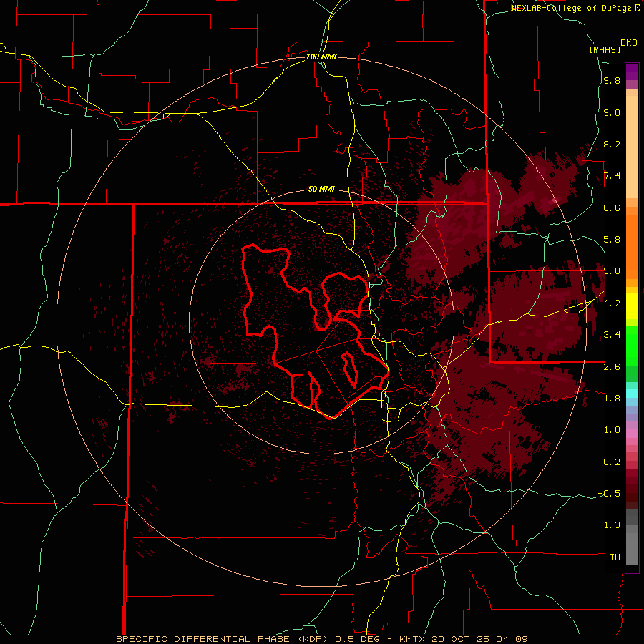This screenshot has height=644, width=644.
Task: Click the NEXLAB-College of DuPage credit text
Action: pos(572,8)
